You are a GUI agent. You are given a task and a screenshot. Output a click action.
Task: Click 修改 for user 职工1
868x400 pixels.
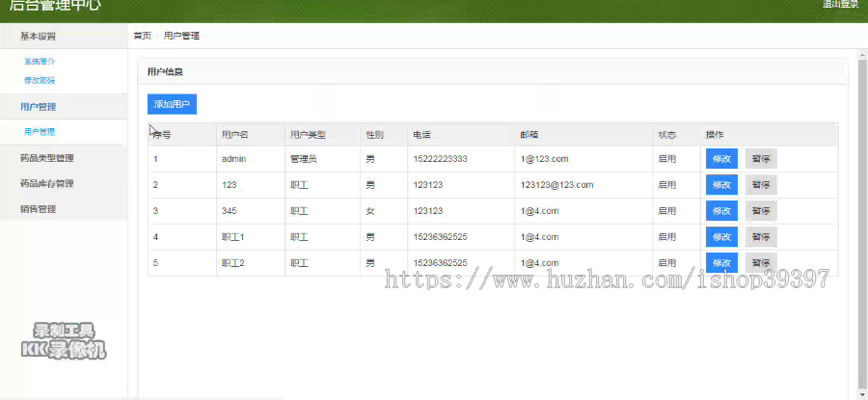pos(721,237)
